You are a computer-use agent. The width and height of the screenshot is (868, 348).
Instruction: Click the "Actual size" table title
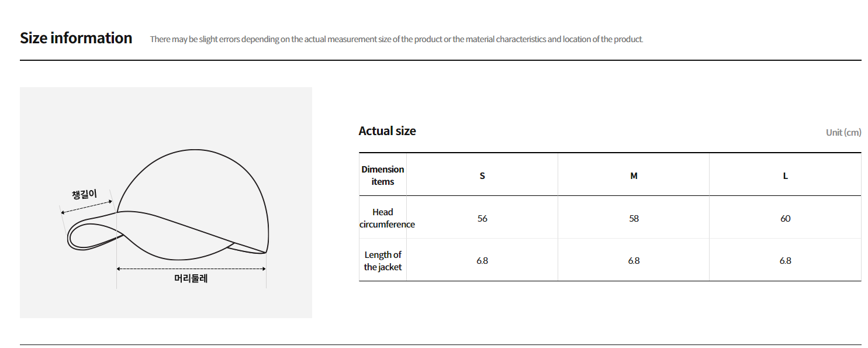pos(387,131)
